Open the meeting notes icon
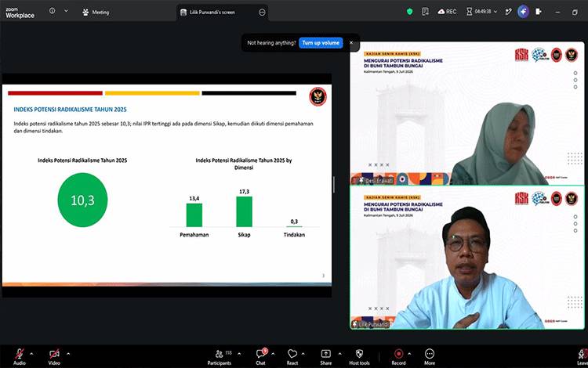The height and width of the screenshot is (368, 588). [x=425, y=12]
